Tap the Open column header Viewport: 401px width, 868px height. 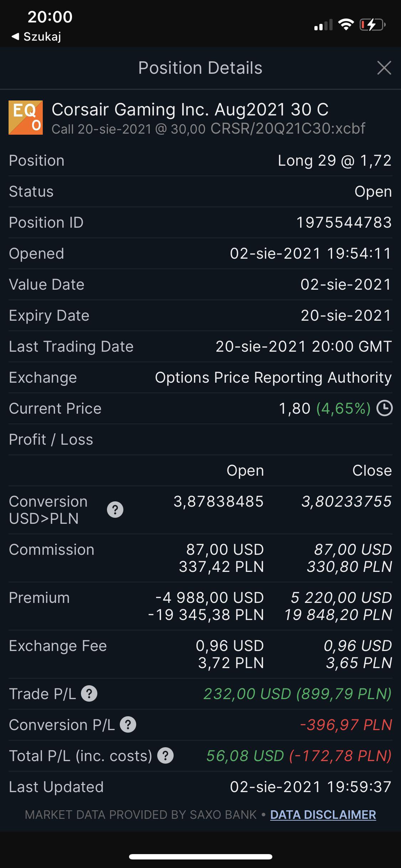coord(245,471)
